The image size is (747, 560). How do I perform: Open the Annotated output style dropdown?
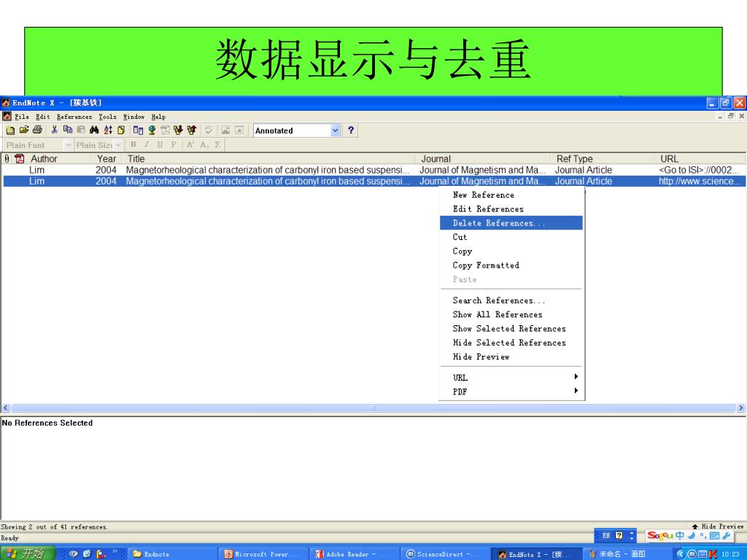pyautogui.click(x=336, y=131)
